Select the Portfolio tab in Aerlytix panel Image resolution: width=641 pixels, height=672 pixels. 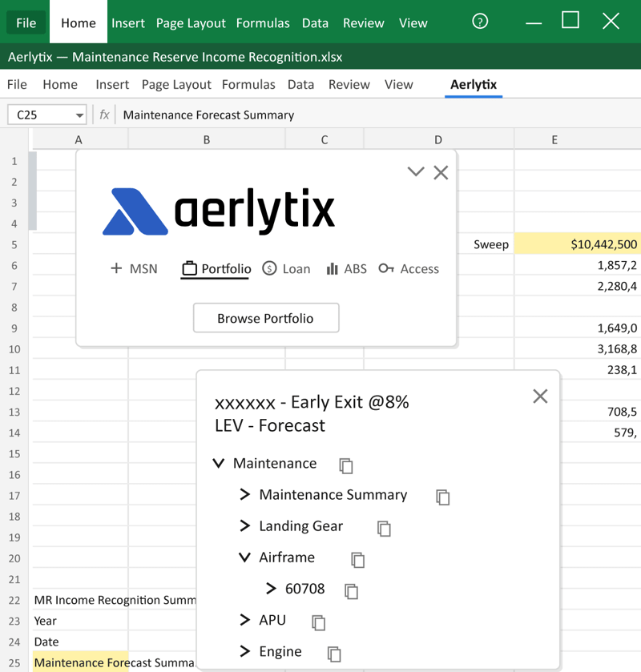point(216,269)
